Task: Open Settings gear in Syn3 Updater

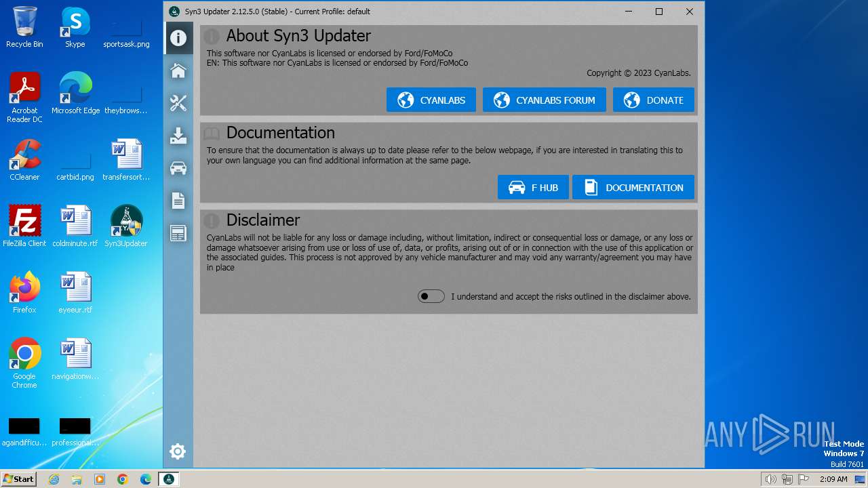Action: tap(178, 451)
